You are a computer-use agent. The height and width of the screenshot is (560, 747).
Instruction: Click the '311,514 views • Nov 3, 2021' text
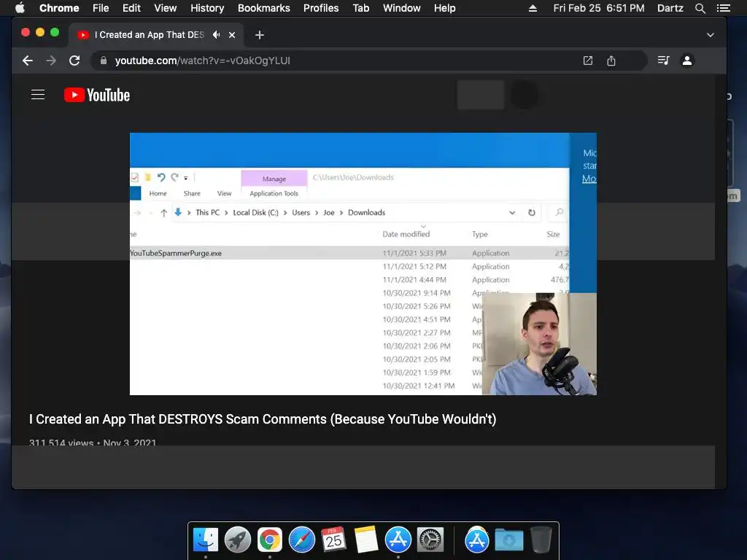tap(93, 443)
